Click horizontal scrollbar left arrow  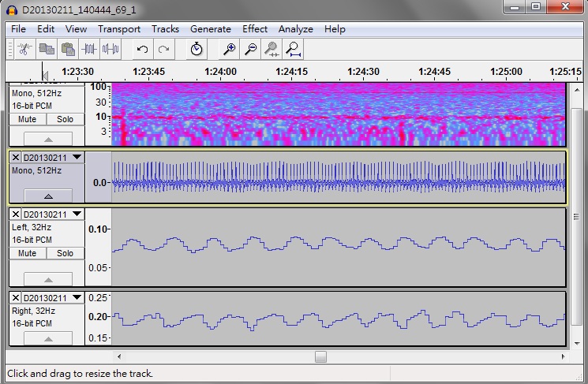(x=119, y=356)
